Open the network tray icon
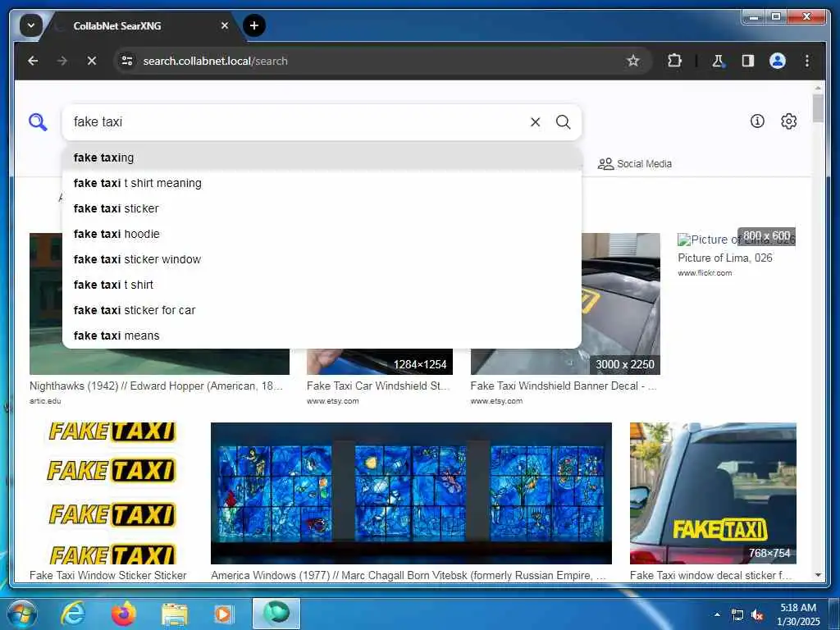840x630 pixels. point(737,615)
